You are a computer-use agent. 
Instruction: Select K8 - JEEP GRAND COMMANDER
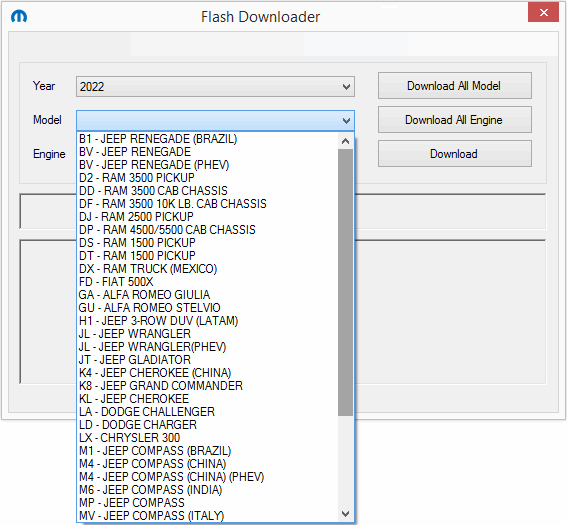pos(208,386)
